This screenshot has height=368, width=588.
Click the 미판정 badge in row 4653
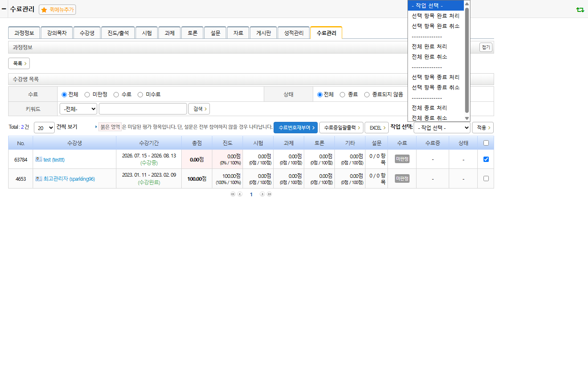[x=402, y=179]
